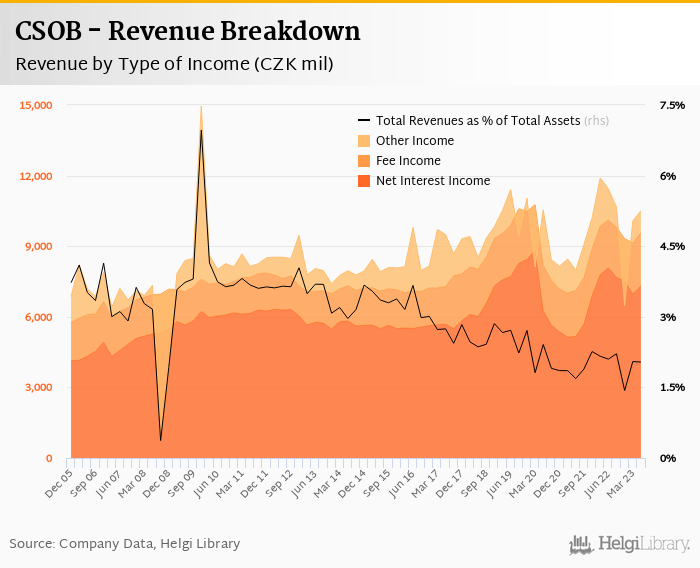This screenshot has width=700, height=568.
Task: Click the '(rhs)' legend annotation
Action: (x=596, y=121)
